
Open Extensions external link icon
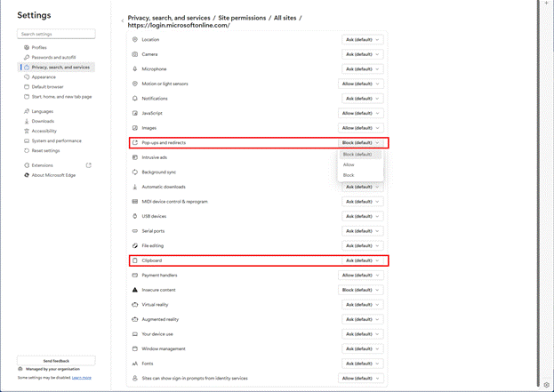(x=88, y=165)
